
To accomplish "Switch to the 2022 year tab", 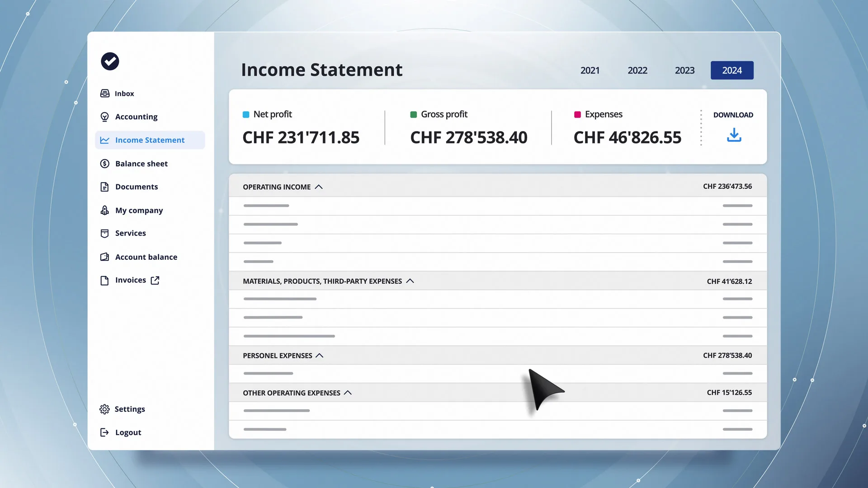I will 637,70.
